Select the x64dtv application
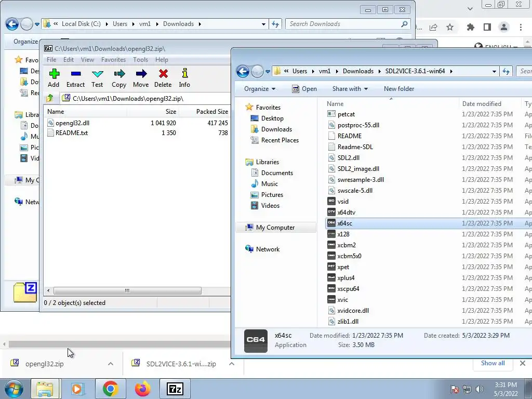The image size is (532, 399). [346, 212]
